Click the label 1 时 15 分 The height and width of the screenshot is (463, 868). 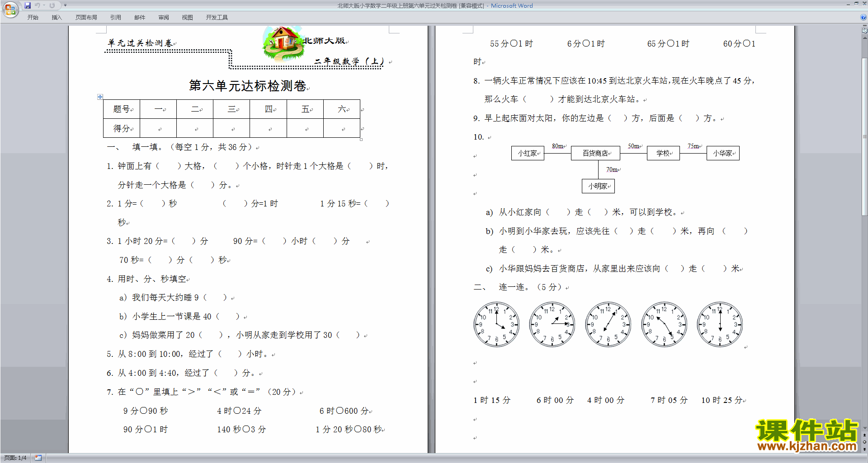[492, 400]
